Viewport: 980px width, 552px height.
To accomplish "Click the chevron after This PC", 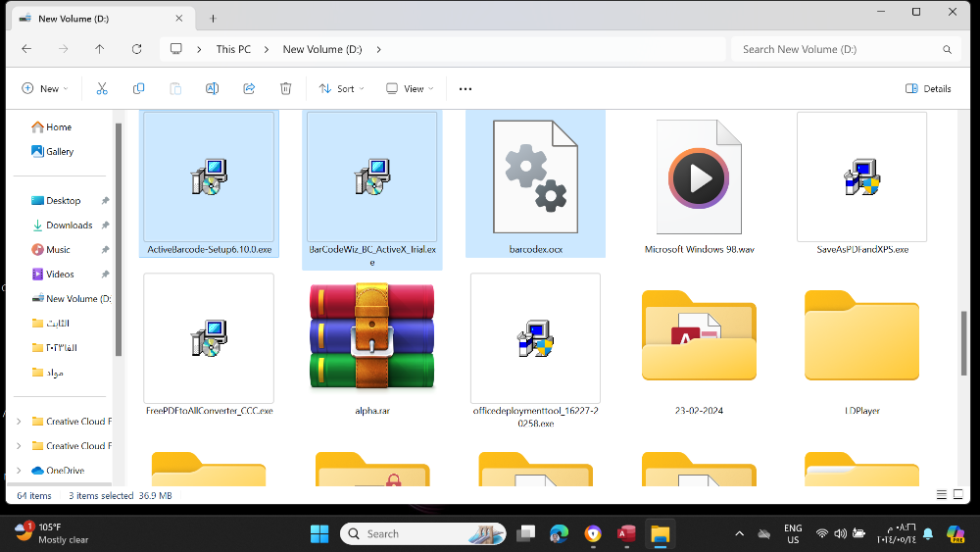I will point(267,49).
